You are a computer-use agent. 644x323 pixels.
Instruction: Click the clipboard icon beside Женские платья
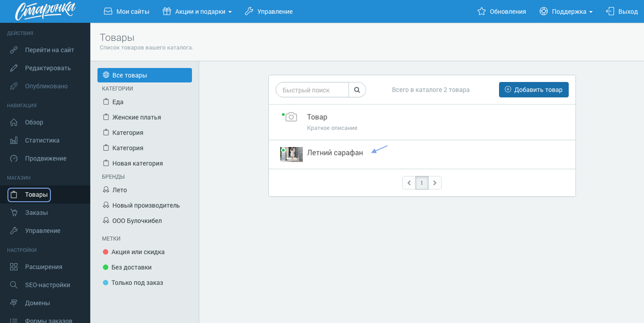(x=106, y=117)
